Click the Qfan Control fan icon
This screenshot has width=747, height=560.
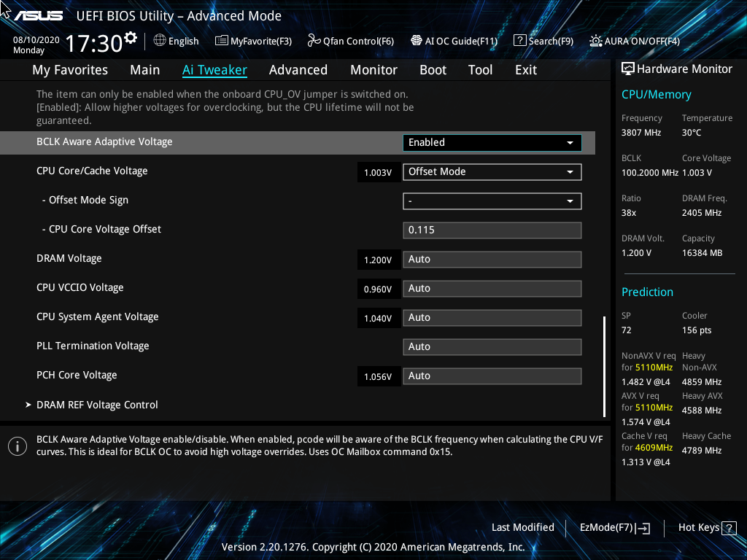coord(314,41)
